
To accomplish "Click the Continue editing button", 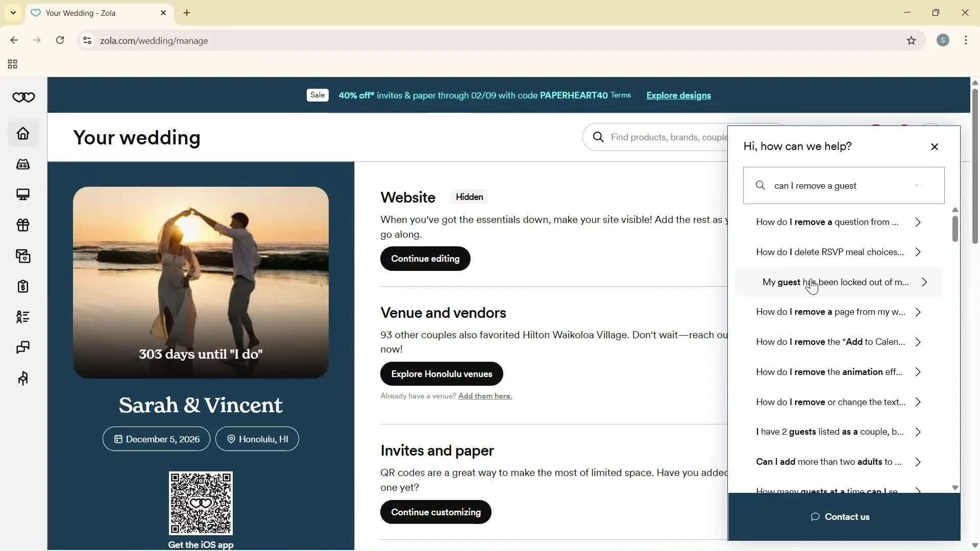I will 425,259.
